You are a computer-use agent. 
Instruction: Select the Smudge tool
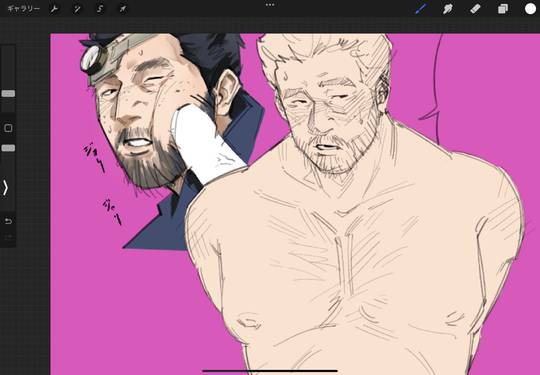(448, 9)
